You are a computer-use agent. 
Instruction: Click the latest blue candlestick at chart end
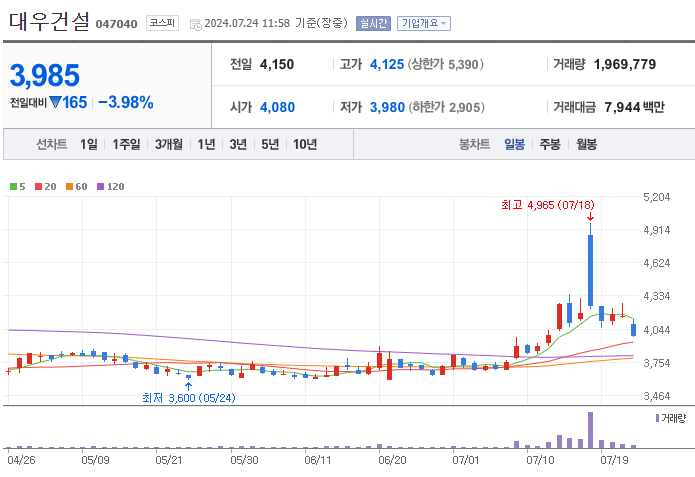coord(633,330)
